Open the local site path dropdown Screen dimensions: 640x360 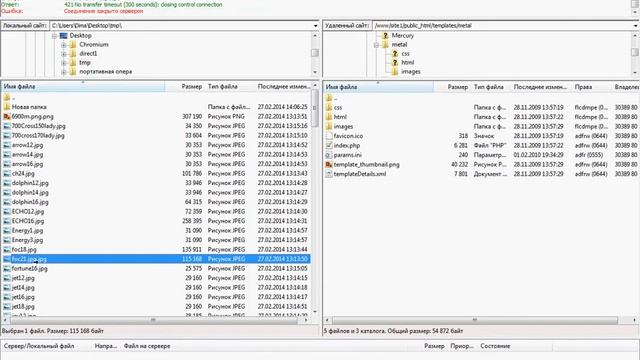pyautogui.click(x=316, y=26)
